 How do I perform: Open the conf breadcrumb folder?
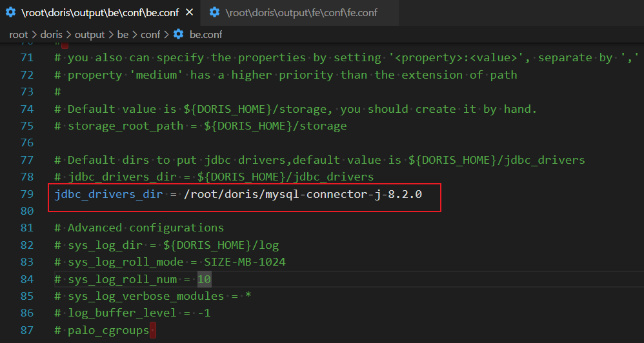[150, 34]
